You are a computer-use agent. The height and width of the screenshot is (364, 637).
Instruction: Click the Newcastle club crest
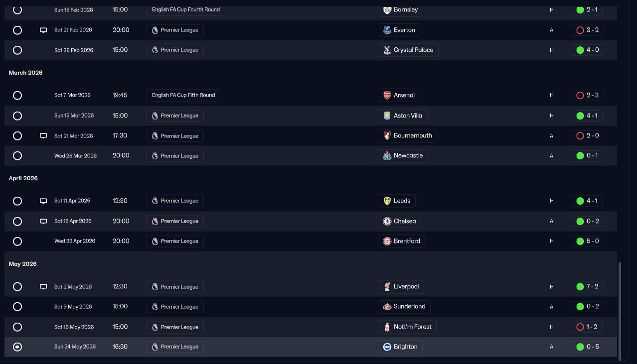click(387, 156)
